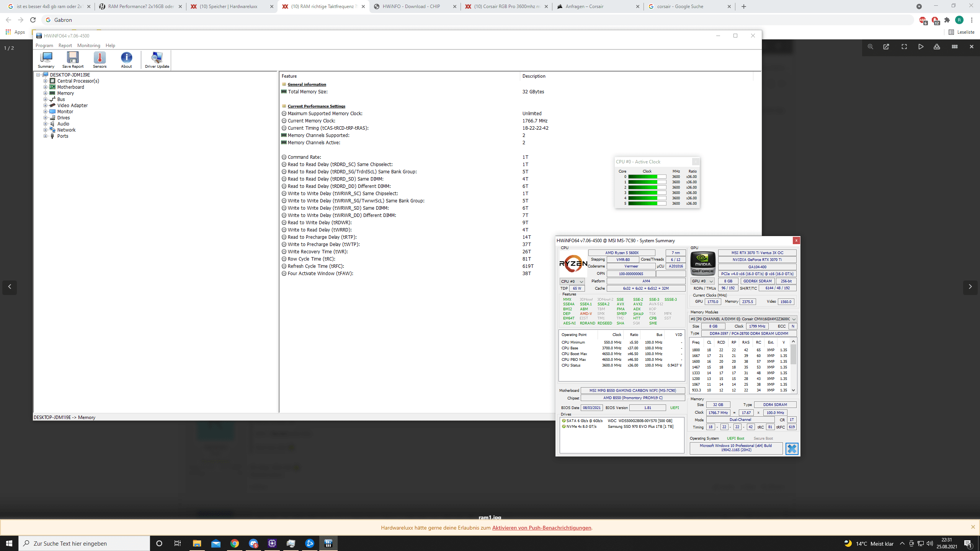
Task: Open the GPU #0 selector dropdown
Action: tap(702, 281)
